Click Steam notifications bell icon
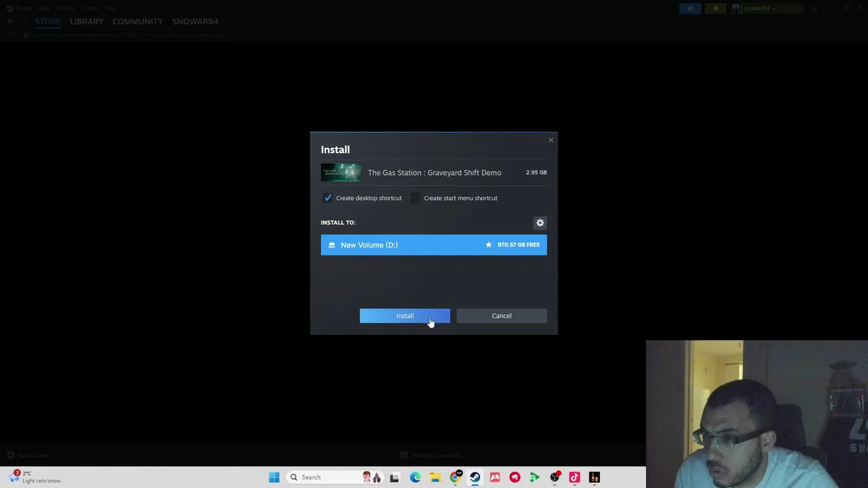The height and width of the screenshot is (488, 868). [x=715, y=8]
